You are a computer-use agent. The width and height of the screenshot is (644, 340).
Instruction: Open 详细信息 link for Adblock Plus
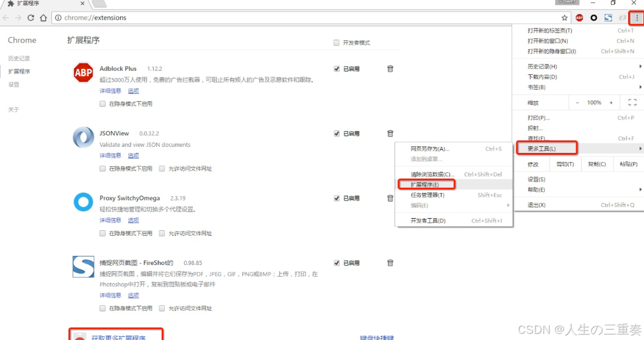pyautogui.click(x=110, y=91)
